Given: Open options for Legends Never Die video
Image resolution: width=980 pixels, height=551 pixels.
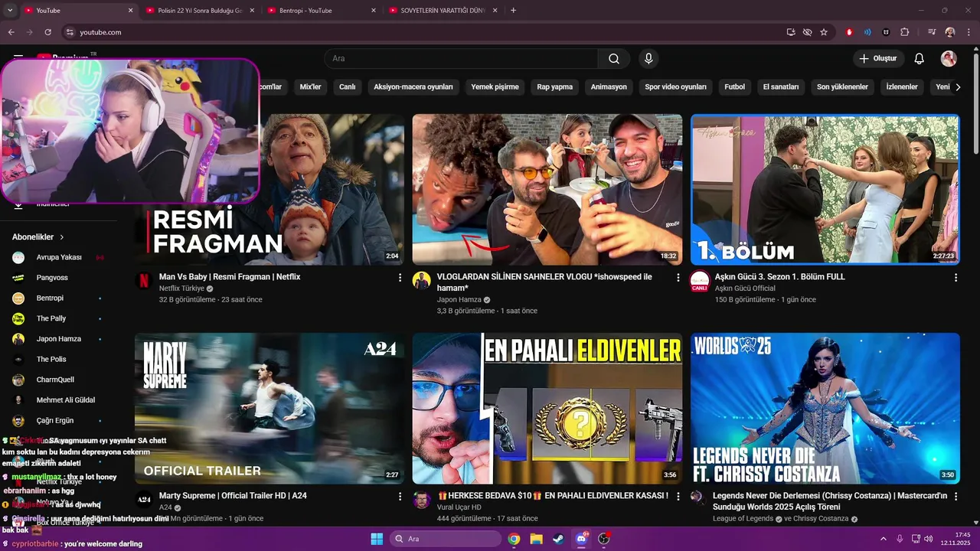Looking at the screenshot, I should tap(955, 497).
